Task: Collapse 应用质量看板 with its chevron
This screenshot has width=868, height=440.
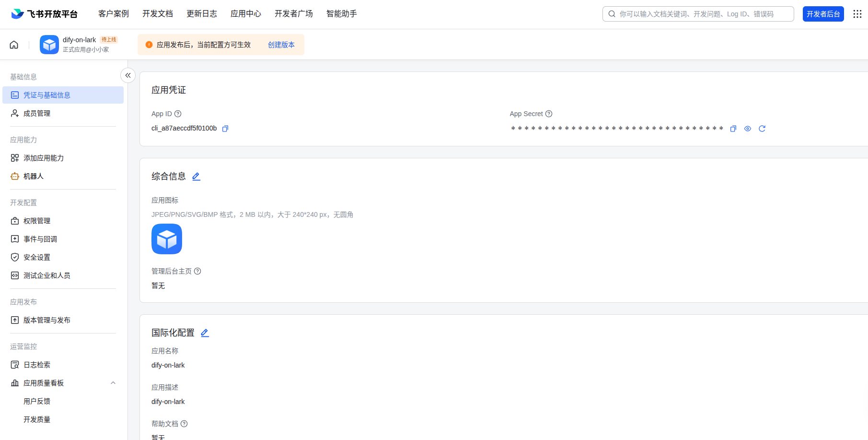Action: (x=113, y=383)
